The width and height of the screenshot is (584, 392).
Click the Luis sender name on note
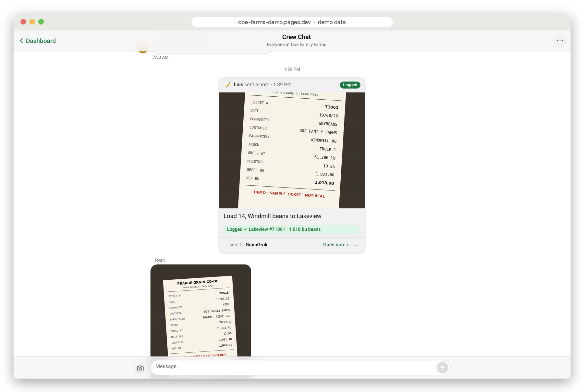238,85
